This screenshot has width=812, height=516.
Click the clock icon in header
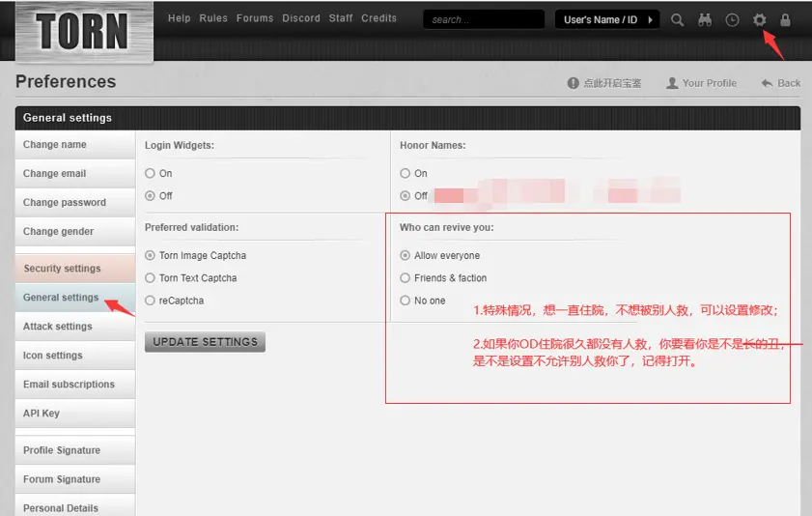(x=732, y=19)
